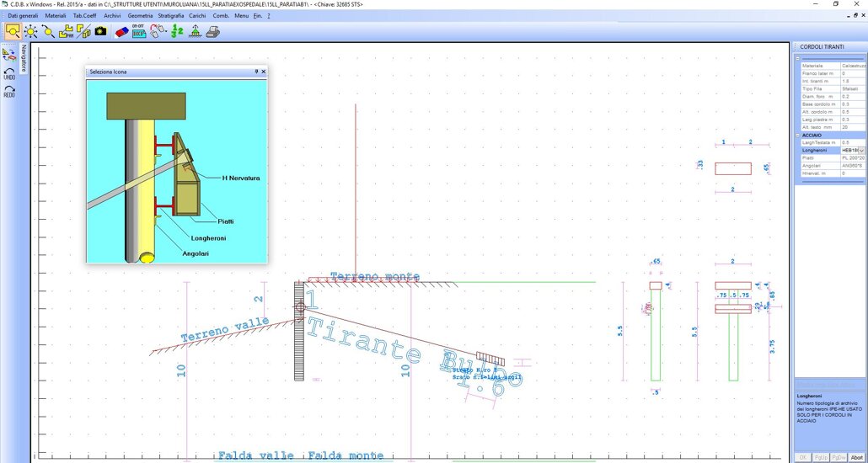Switch to the Navigatore side tab

coord(24,57)
